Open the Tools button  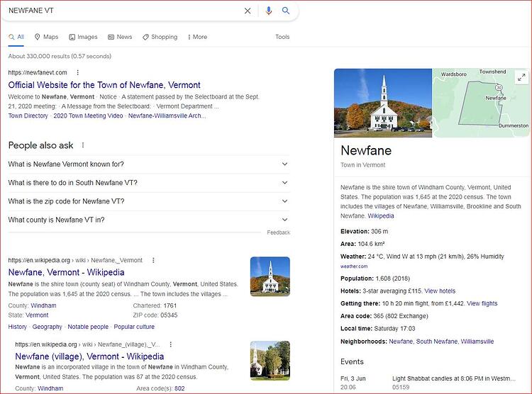[282, 37]
